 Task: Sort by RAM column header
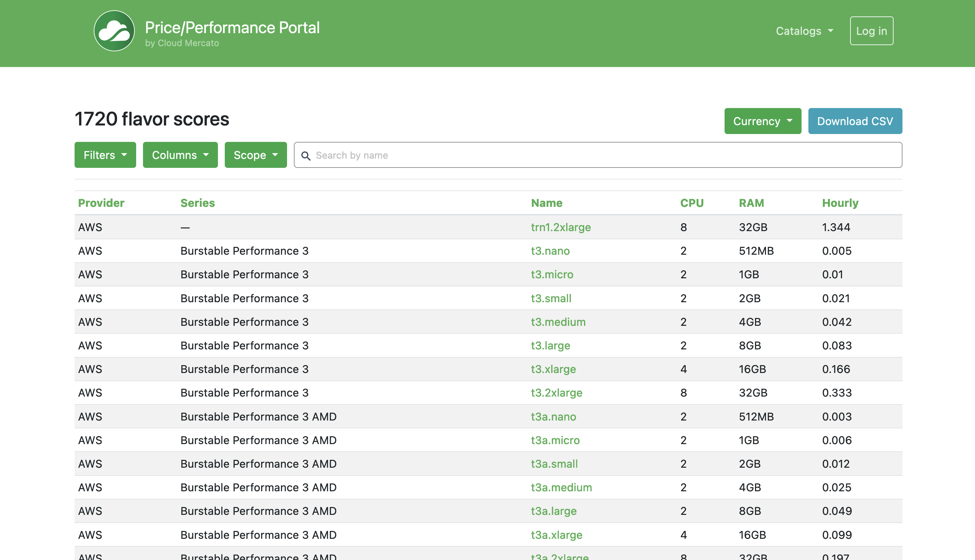point(752,203)
